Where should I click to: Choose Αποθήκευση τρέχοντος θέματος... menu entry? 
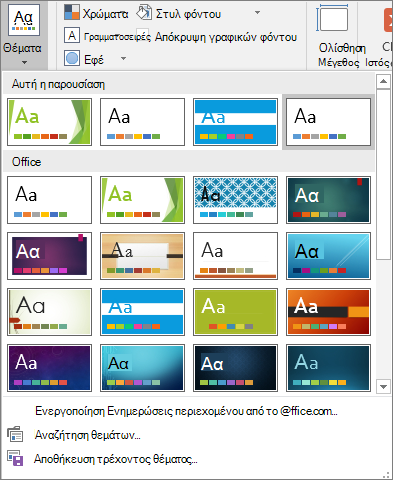pyautogui.click(x=115, y=459)
